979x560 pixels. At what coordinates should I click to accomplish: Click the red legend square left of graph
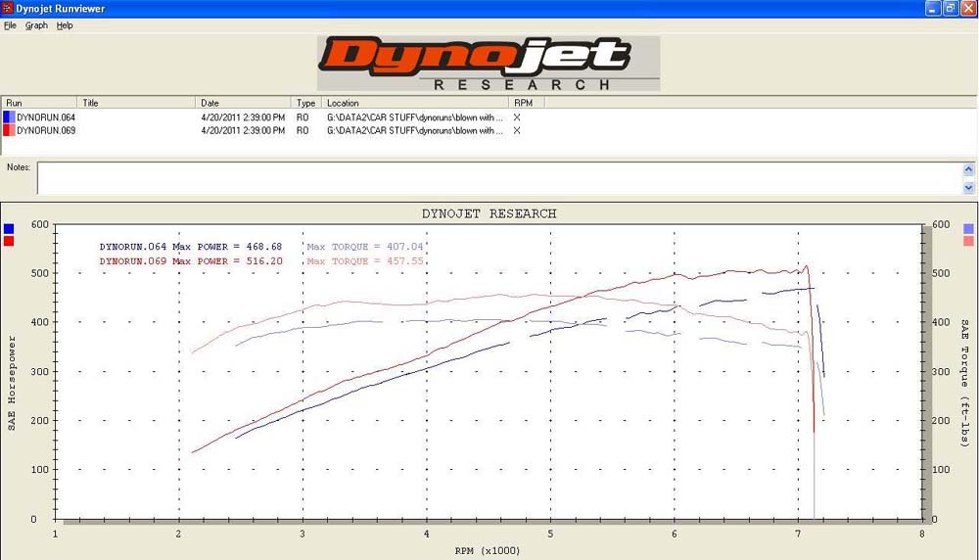coord(9,241)
